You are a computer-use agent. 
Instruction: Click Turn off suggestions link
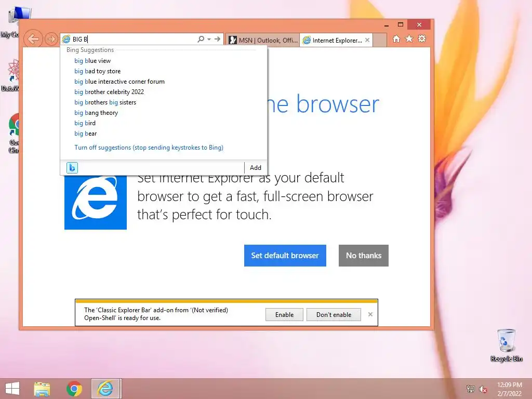click(x=149, y=148)
